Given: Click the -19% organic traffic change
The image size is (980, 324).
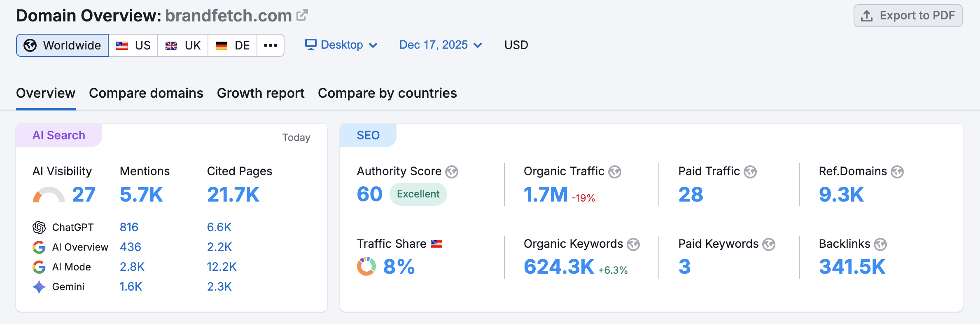Looking at the screenshot, I should point(583,198).
